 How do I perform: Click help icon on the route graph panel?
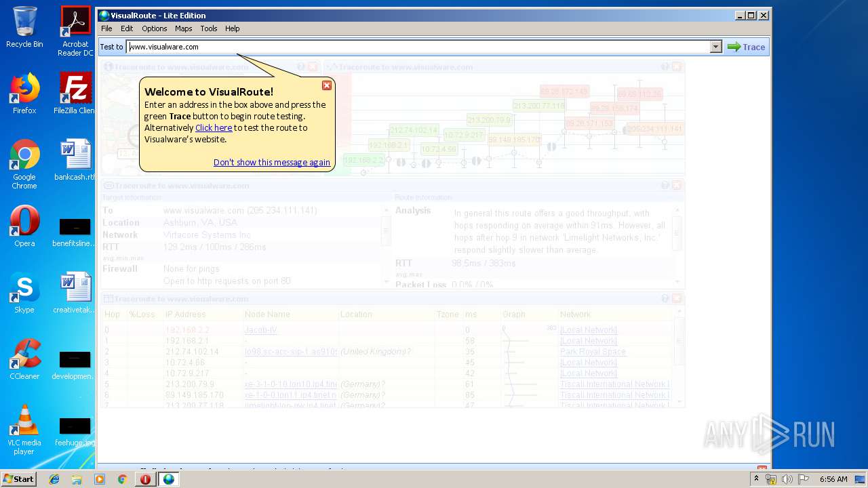tap(665, 67)
